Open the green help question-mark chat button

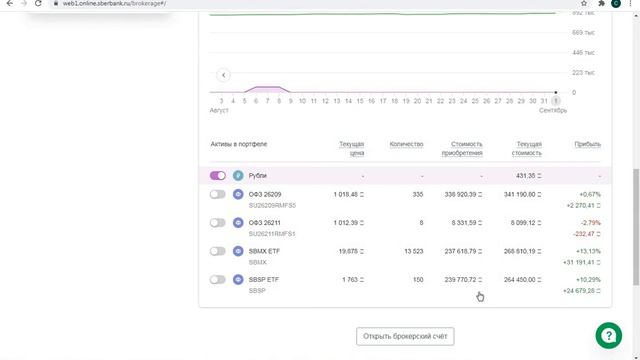click(x=609, y=336)
